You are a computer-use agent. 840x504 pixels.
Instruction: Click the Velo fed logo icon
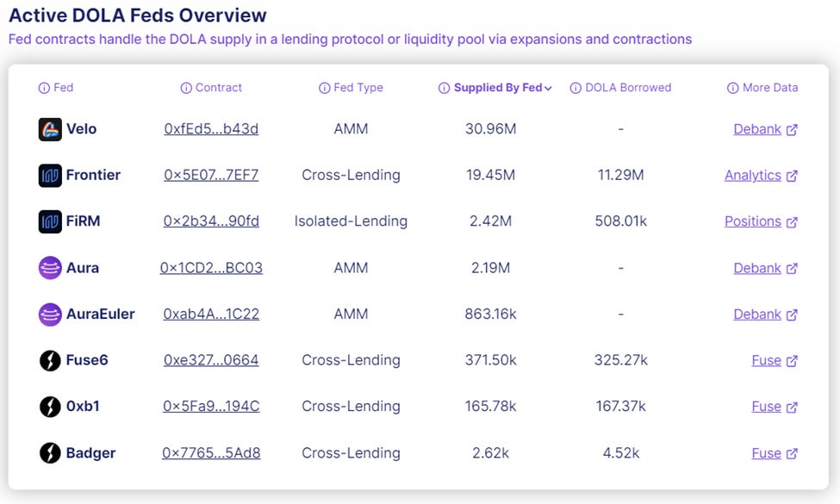point(50,129)
